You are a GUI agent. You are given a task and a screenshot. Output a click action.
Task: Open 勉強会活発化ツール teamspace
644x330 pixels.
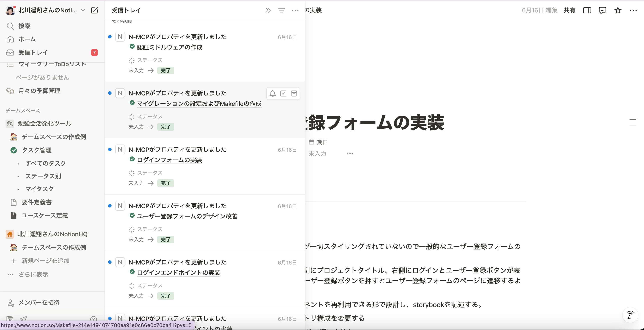click(52, 123)
